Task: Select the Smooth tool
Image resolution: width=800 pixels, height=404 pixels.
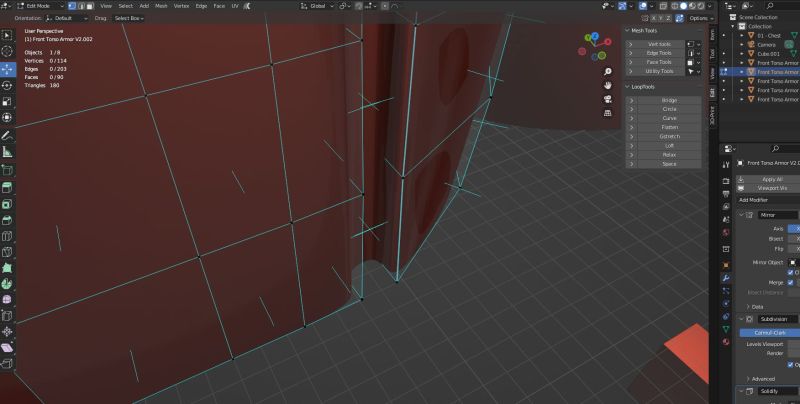Action: [x=7, y=299]
